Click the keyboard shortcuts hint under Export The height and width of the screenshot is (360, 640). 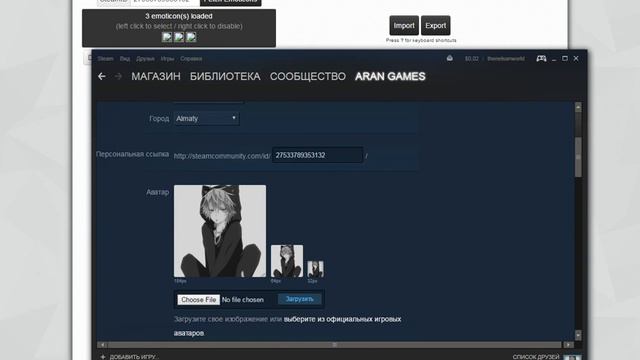[x=421, y=40]
